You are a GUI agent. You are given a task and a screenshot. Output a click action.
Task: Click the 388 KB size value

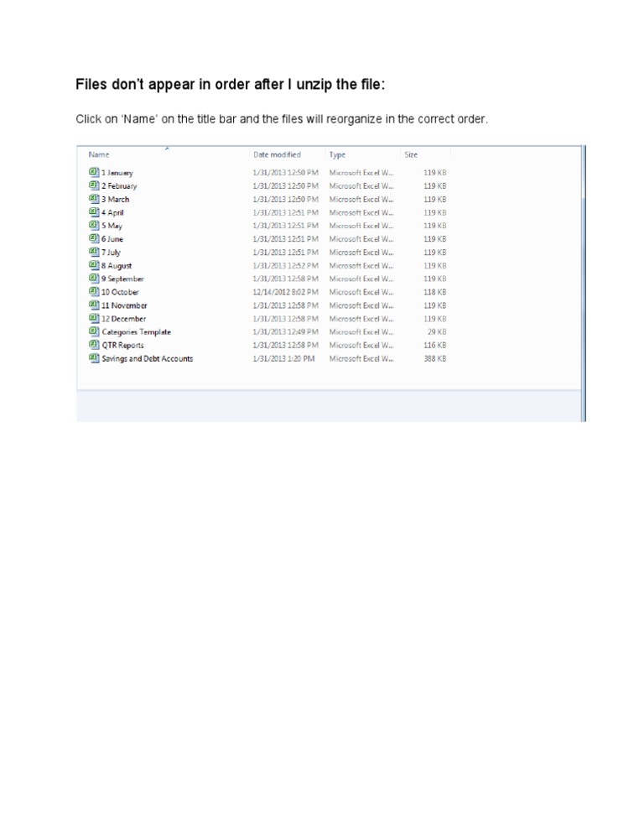point(435,358)
